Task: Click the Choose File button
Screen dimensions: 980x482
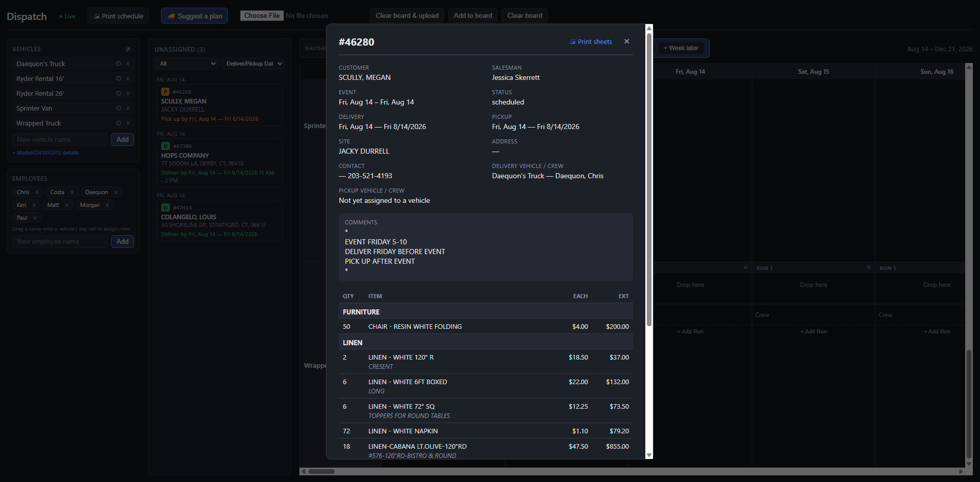Action: point(262,16)
